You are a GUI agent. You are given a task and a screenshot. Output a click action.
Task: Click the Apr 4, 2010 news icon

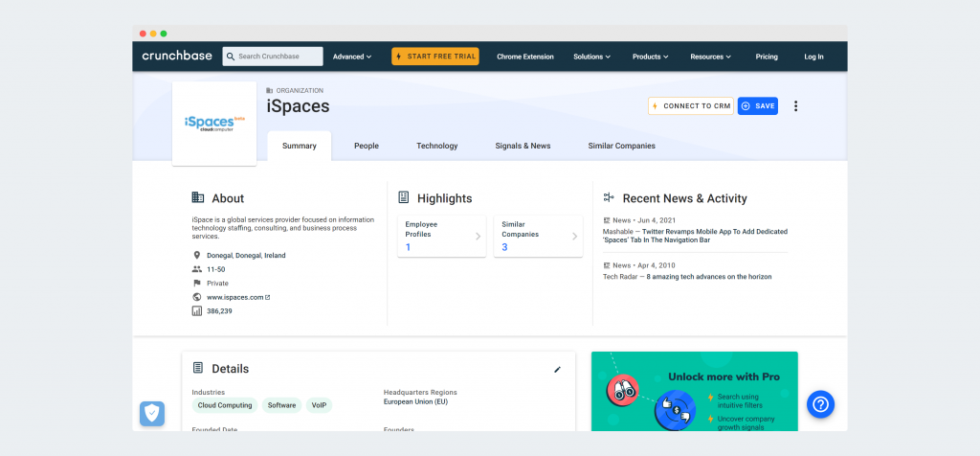tap(606, 265)
